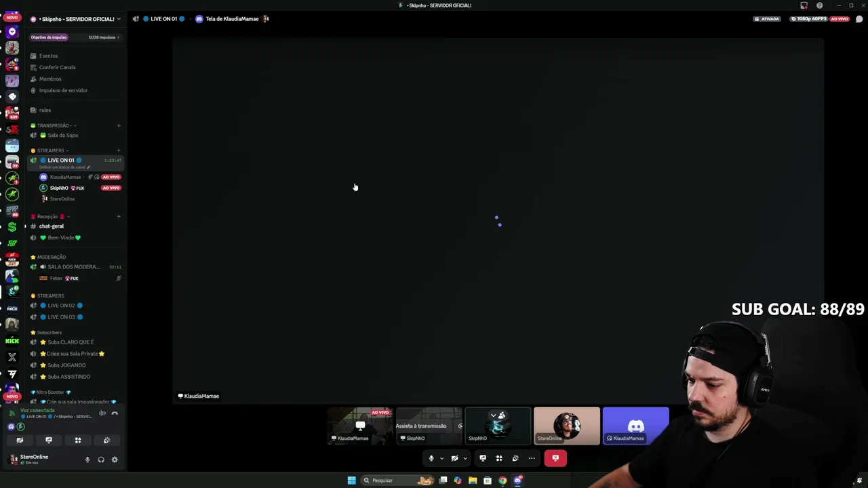
Task: Edit the channel status pencil
Action: click(x=88, y=167)
